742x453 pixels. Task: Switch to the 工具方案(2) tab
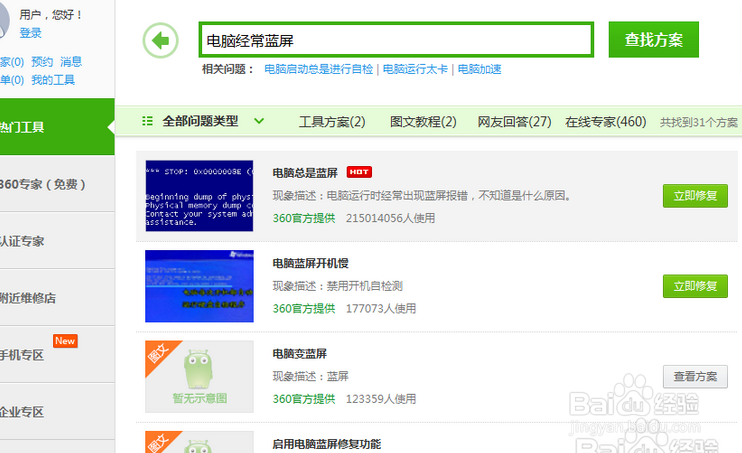pos(332,122)
